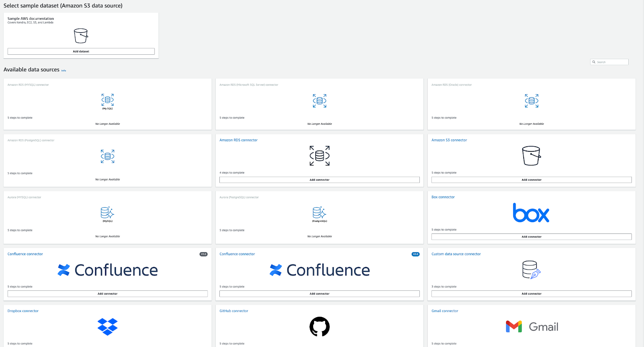Screen dimensions: 644x347
Task: Click 'No Longer Available' on Amazon RDS (Oracle) card
Action: click(532, 124)
